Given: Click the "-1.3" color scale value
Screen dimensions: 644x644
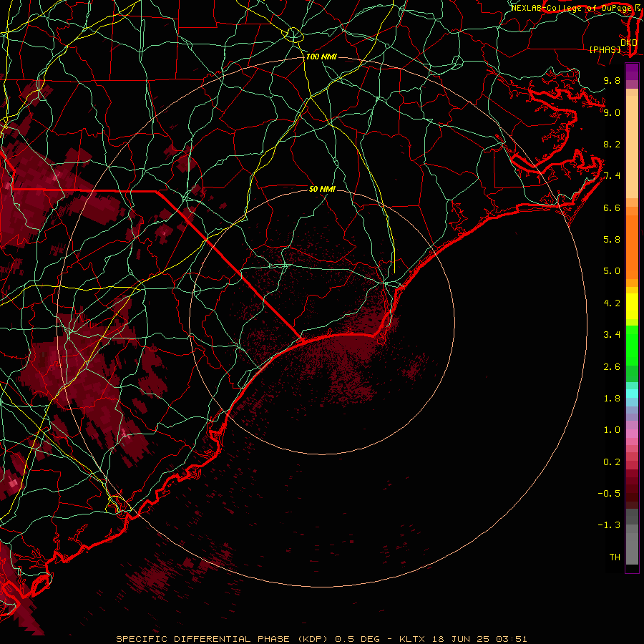Looking at the screenshot, I should click(x=609, y=525).
